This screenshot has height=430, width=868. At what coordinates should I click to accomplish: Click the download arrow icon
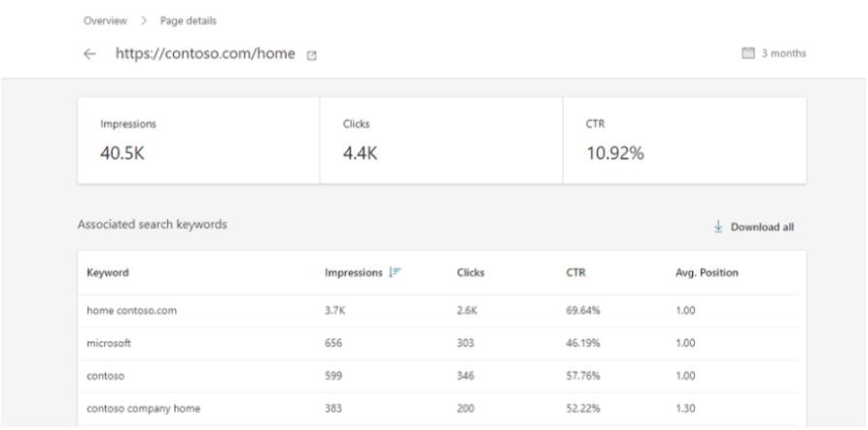click(718, 227)
